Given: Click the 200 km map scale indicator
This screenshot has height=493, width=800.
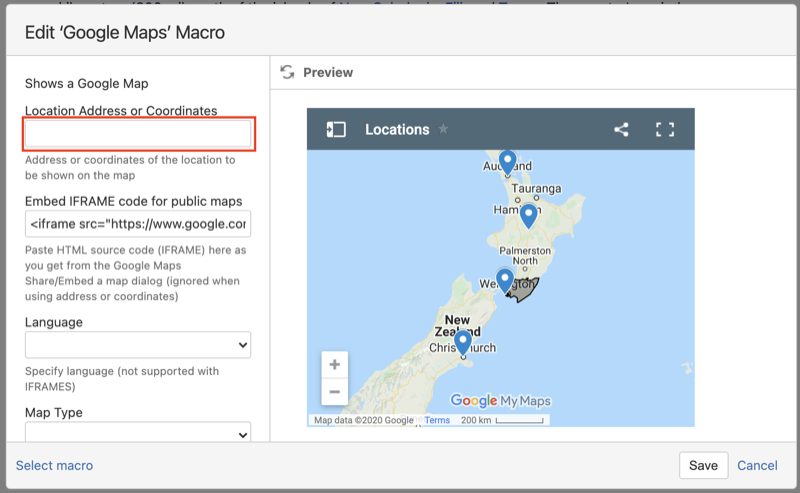Looking at the screenshot, I should pyautogui.click(x=502, y=420).
